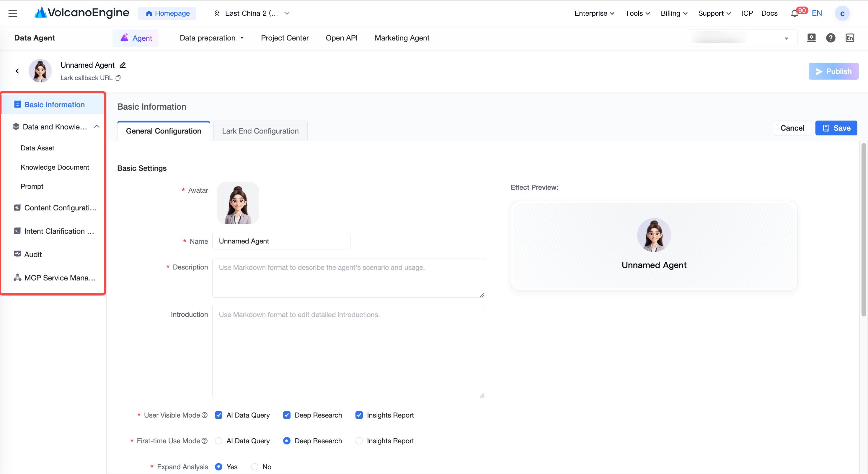Image resolution: width=868 pixels, height=474 pixels.
Task: Click the Publish button
Action: (x=833, y=71)
